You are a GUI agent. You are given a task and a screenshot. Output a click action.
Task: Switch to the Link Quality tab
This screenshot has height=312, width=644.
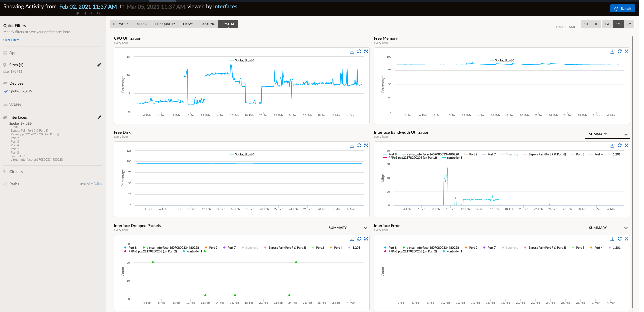[x=165, y=24]
